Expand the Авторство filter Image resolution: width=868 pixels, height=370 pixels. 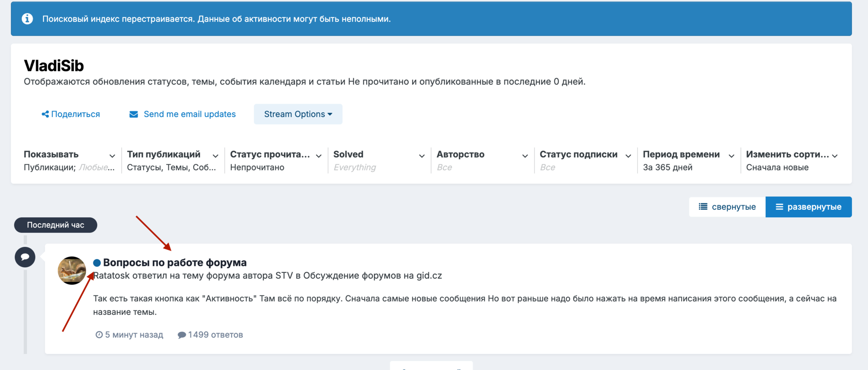click(x=483, y=160)
